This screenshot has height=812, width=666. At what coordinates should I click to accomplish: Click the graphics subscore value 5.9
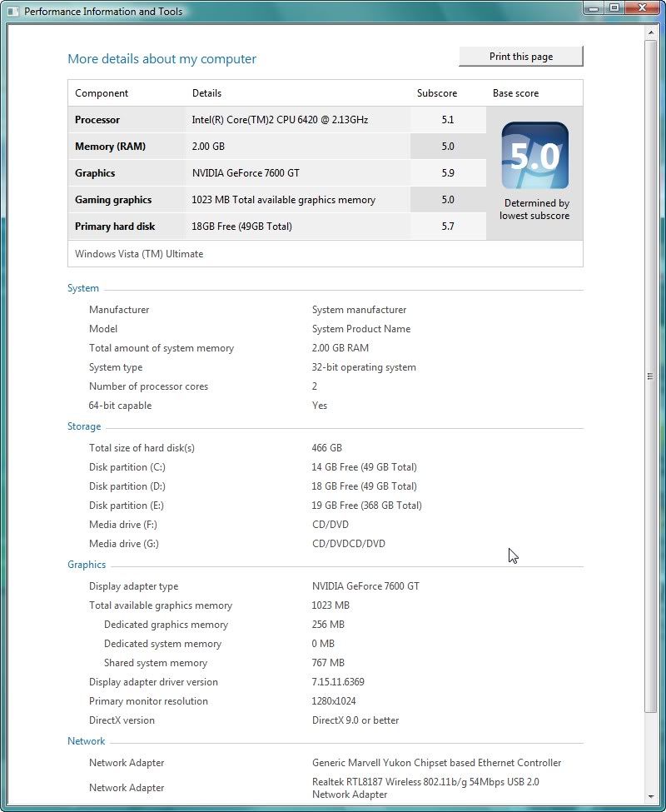point(448,173)
